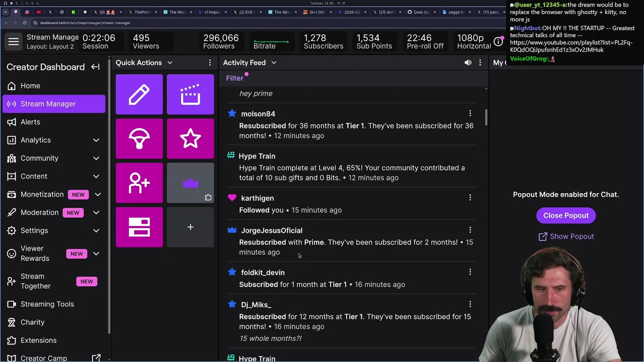Expand the Analytics sidebar section chevron
644x362 pixels.
tap(96, 140)
